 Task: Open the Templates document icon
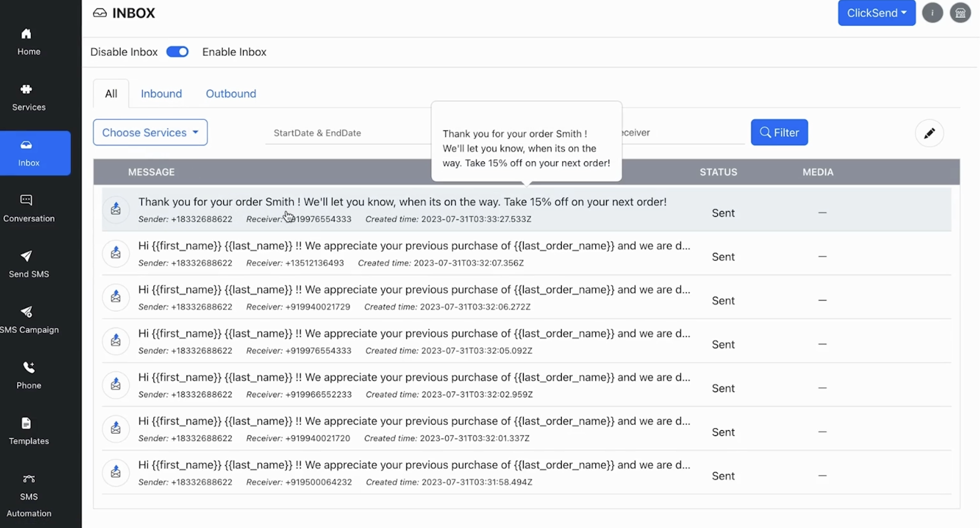tap(26, 423)
